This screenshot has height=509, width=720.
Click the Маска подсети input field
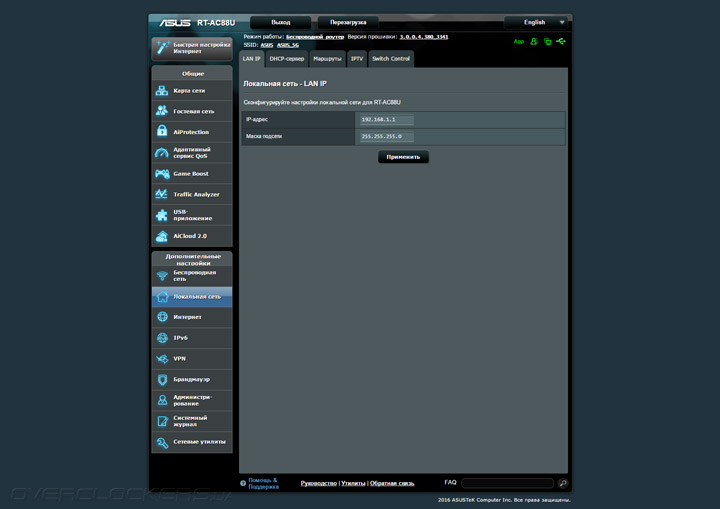coord(387,136)
